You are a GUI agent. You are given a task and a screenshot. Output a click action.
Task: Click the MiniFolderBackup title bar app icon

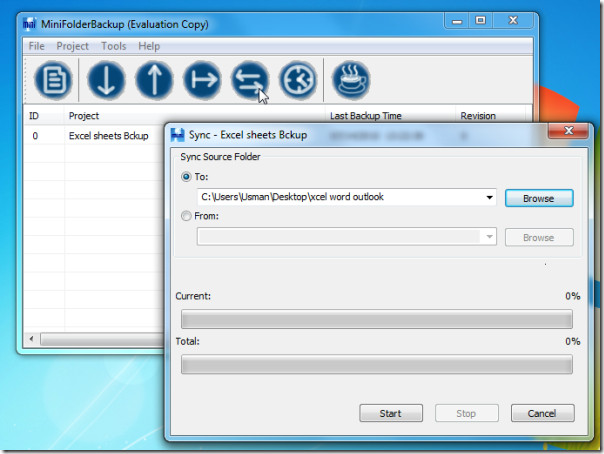tap(29, 24)
